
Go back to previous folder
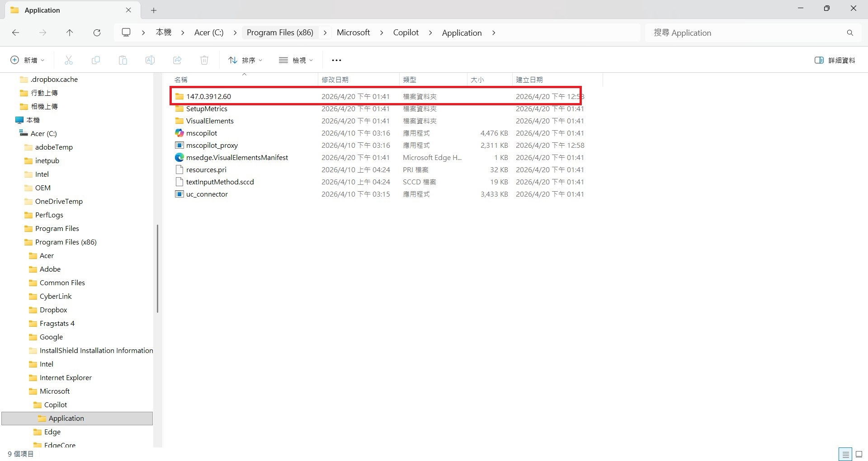(15, 33)
